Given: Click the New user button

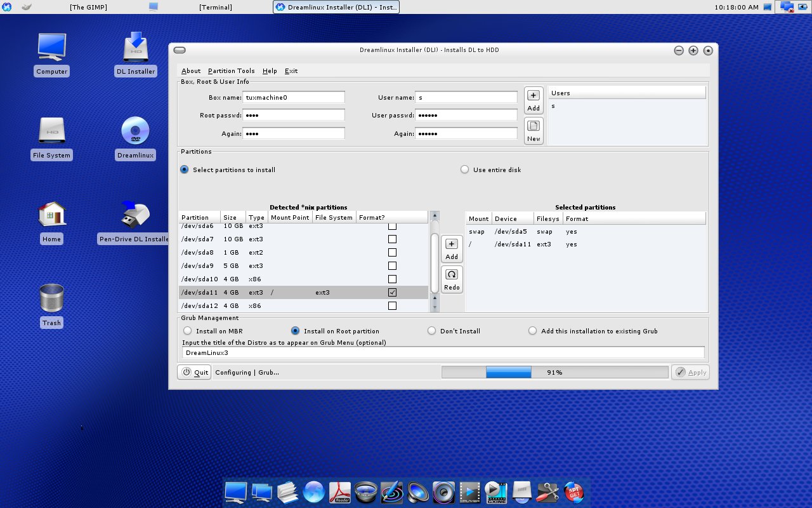Looking at the screenshot, I should 534,131.
